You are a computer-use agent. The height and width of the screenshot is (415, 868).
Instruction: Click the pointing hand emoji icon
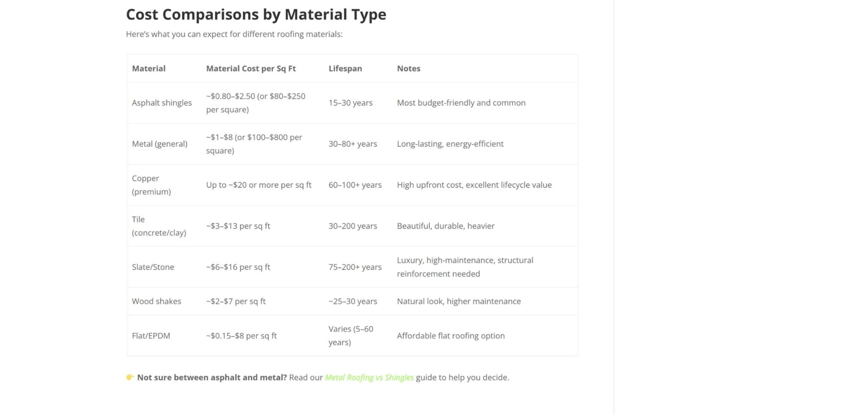tap(130, 377)
